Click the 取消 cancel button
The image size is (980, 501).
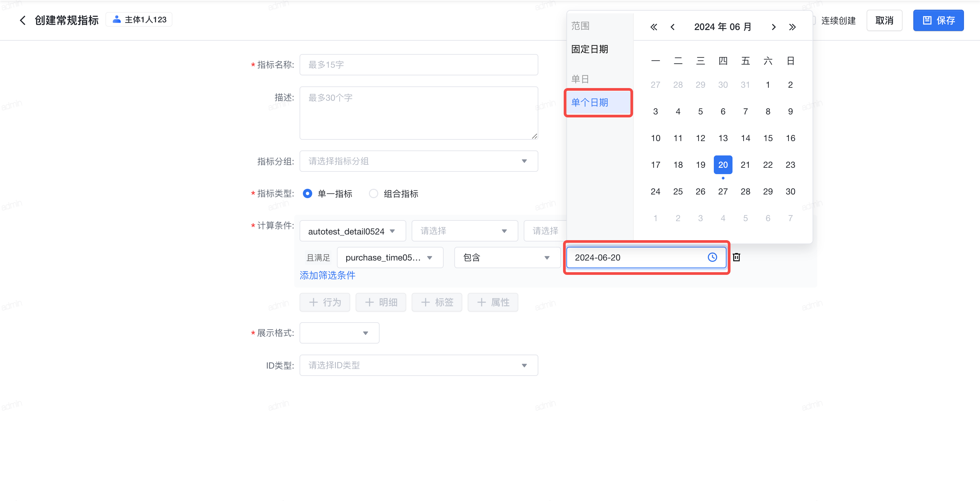[884, 21]
